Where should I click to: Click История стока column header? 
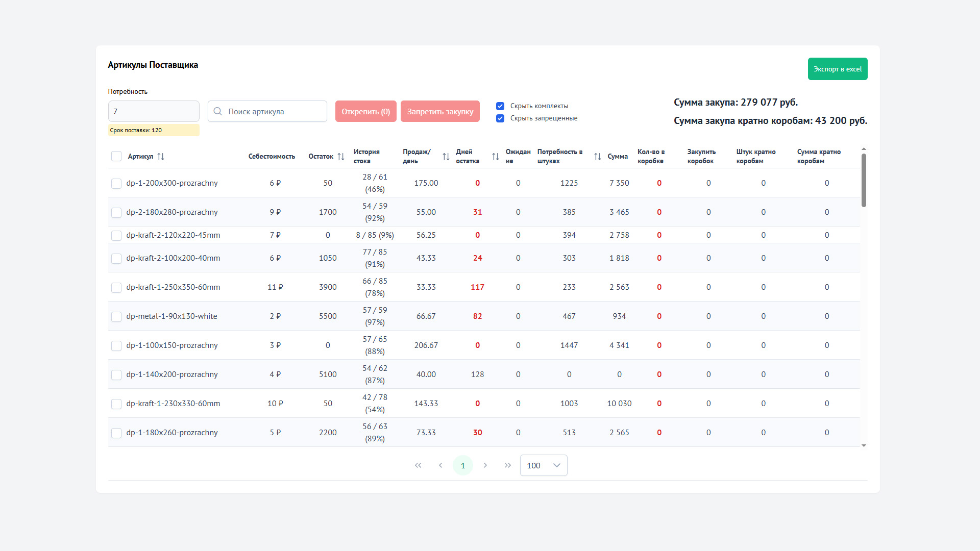pyautogui.click(x=366, y=157)
